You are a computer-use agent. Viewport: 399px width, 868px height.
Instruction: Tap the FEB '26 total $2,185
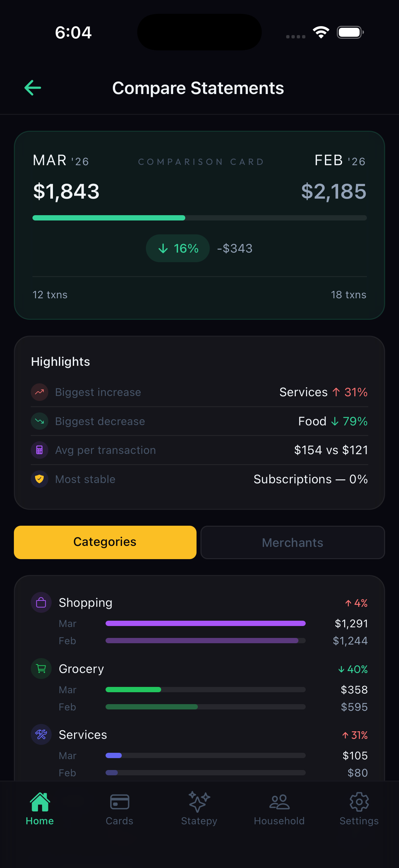tap(333, 191)
